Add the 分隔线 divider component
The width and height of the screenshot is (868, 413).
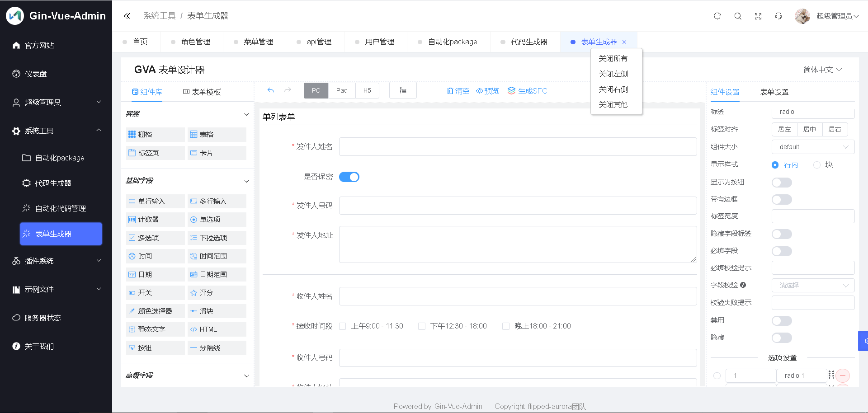pyautogui.click(x=217, y=347)
